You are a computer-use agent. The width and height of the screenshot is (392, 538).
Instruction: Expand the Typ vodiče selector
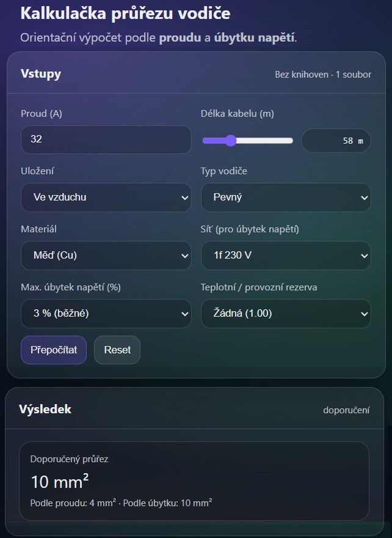286,197
